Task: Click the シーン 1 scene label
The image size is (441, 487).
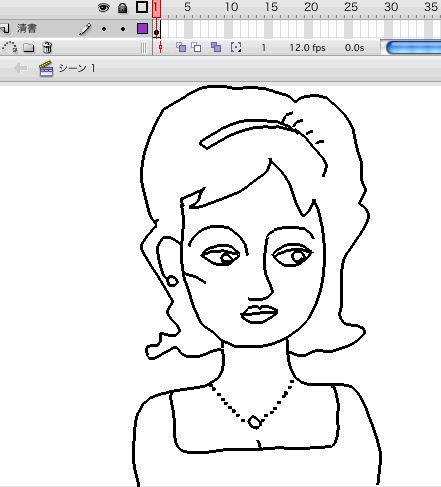Action: (77, 68)
